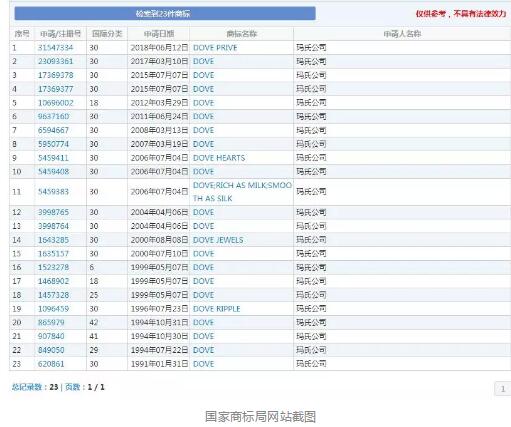
Task: Select date cell 1994年07月22日
Action: tap(159, 350)
